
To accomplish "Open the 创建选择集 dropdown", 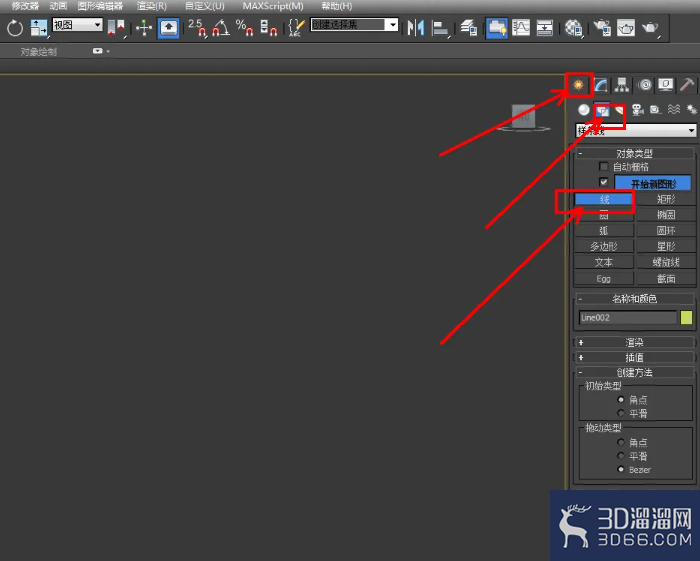I will [x=354, y=25].
